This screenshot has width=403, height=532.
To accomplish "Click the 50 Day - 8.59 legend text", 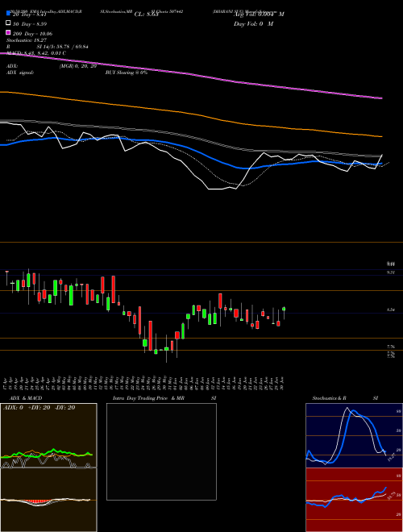I will (x=30, y=23).
